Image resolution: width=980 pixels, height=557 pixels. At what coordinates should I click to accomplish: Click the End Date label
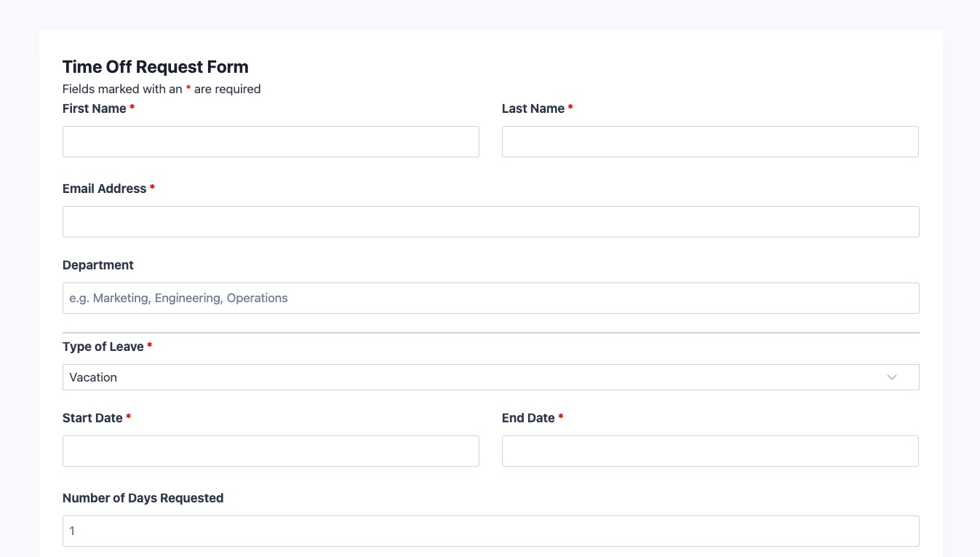[x=528, y=418]
